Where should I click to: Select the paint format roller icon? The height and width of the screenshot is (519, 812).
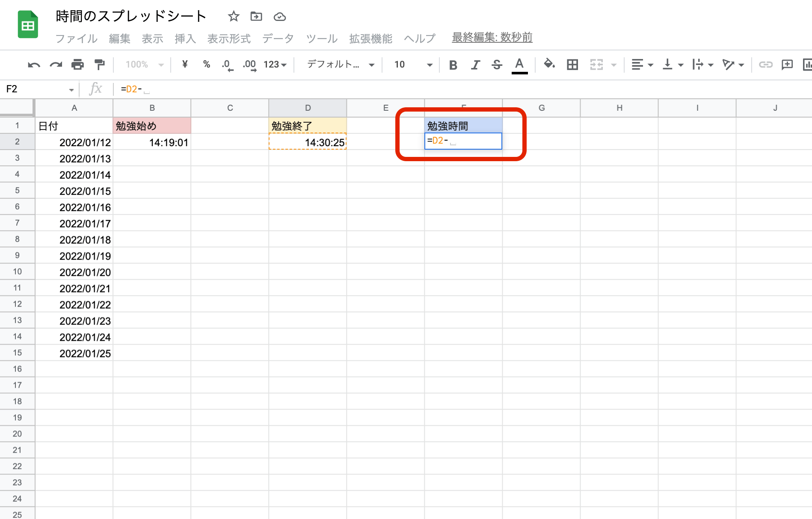pyautogui.click(x=99, y=65)
